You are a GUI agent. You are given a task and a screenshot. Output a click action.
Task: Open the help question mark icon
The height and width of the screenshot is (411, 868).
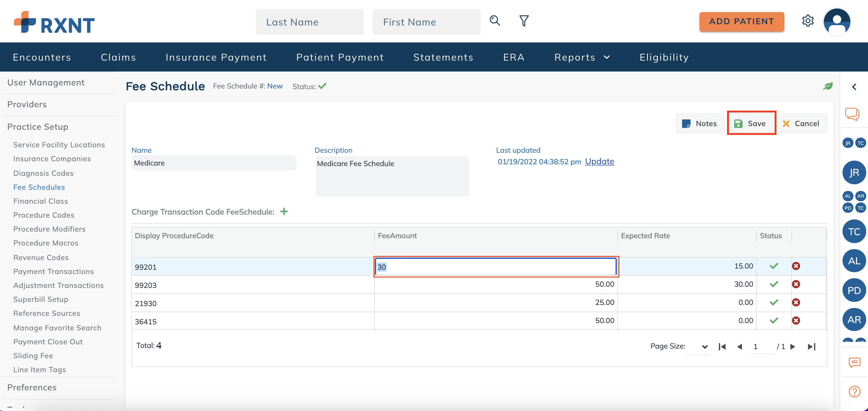pos(855,392)
